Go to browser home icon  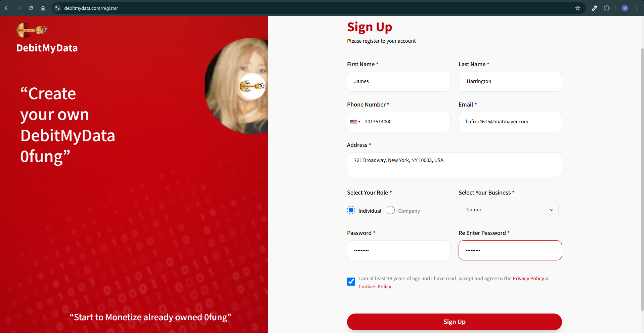(43, 8)
